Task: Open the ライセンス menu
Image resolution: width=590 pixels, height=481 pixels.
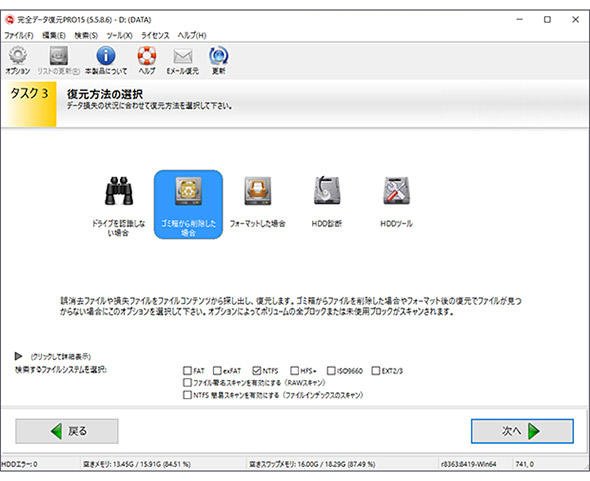Action: coord(155,35)
